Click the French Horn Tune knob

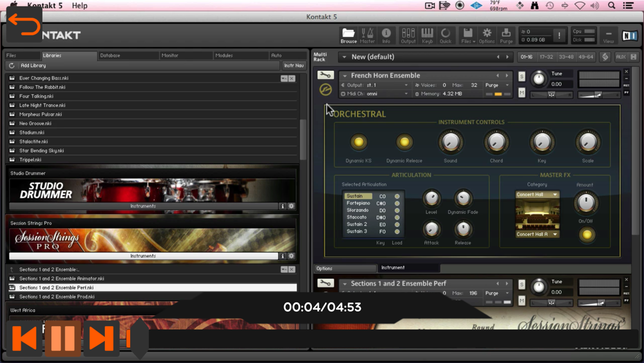tap(538, 79)
